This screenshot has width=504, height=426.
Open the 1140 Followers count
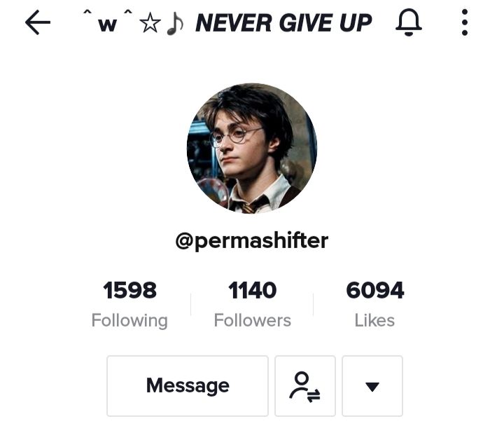[x=252, y=290]
